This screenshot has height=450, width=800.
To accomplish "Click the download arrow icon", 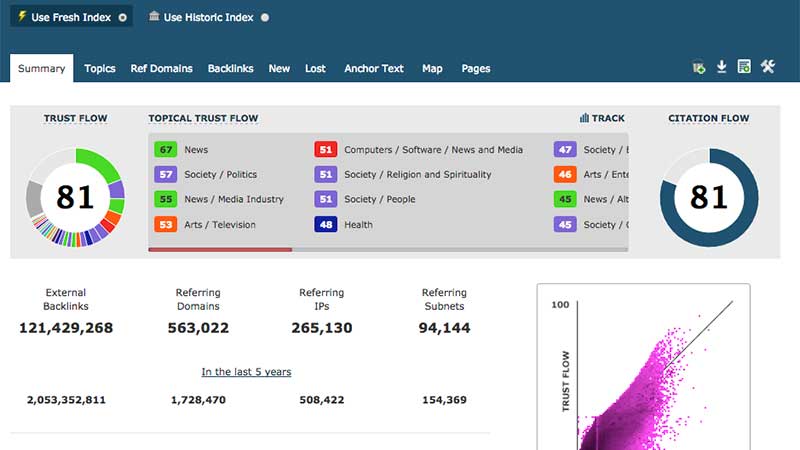I will click(x=721, y=68).
